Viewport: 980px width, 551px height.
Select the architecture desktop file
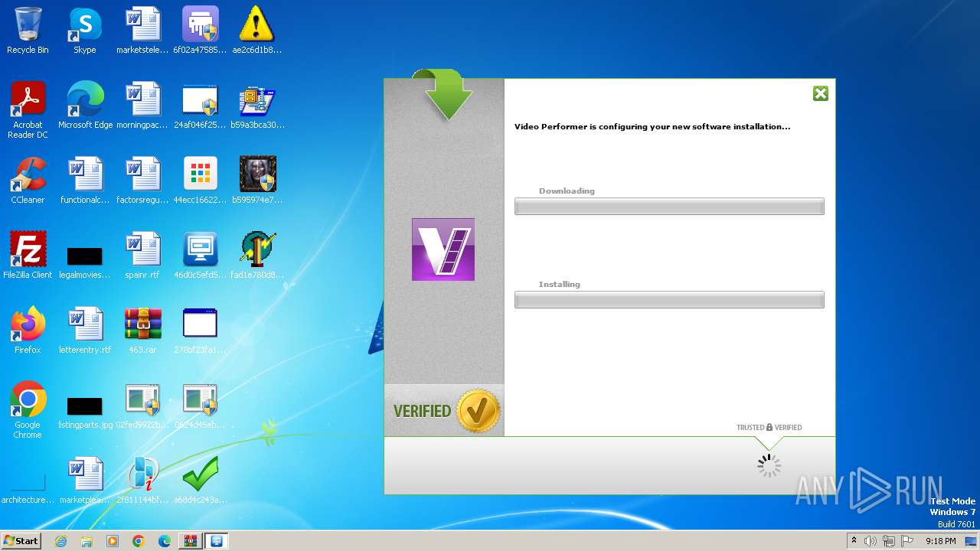[x=28, y=490]
